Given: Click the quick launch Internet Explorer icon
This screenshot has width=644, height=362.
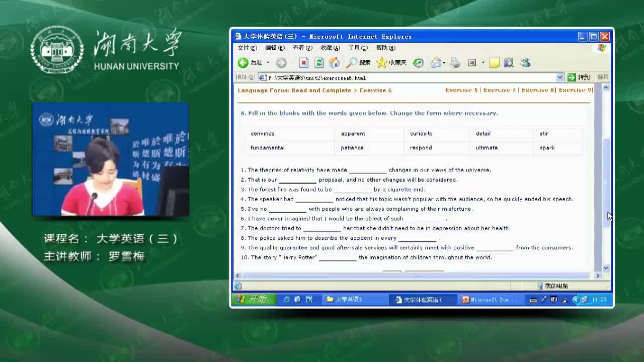Looking at the screenshot, I should click(x=286, y=299).
